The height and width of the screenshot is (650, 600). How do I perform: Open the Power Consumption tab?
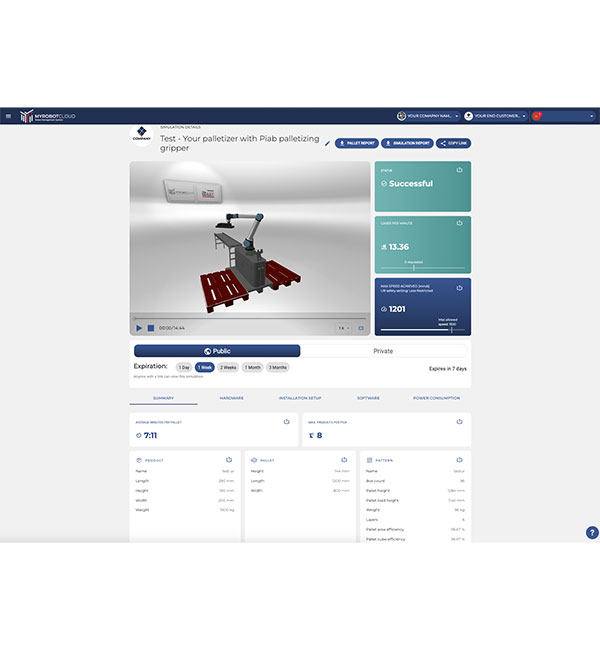[436, 398]
